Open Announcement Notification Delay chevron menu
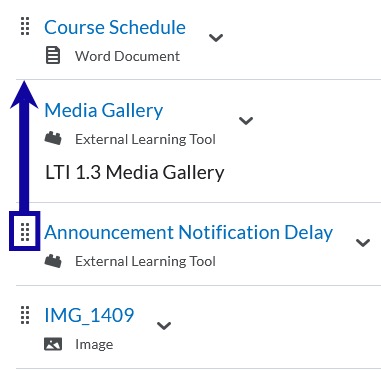 click(363, 243)
